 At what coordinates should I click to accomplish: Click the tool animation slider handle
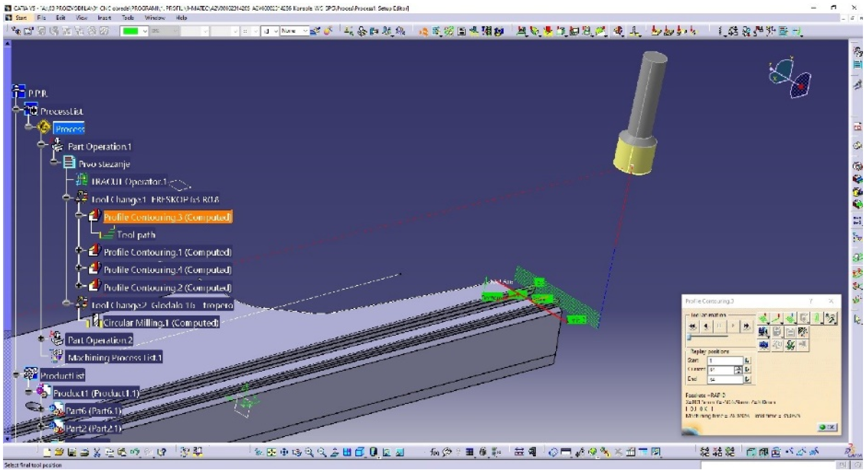point(689,337)
